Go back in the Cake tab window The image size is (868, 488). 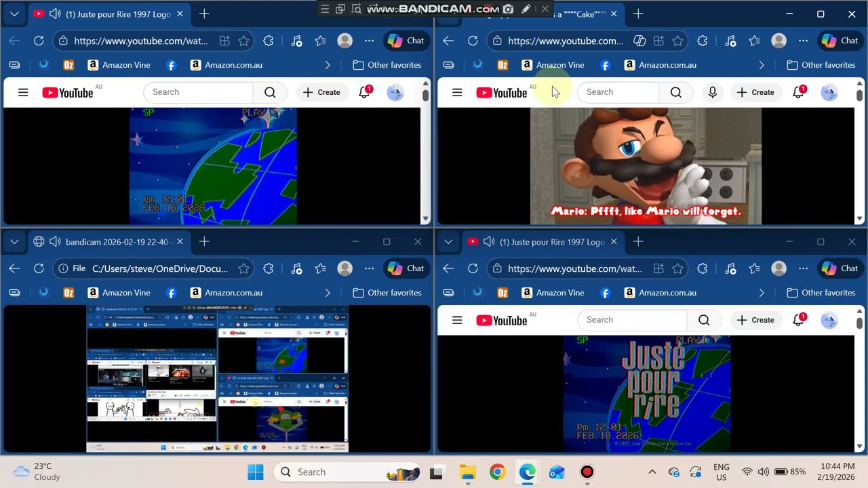point(448,41)
